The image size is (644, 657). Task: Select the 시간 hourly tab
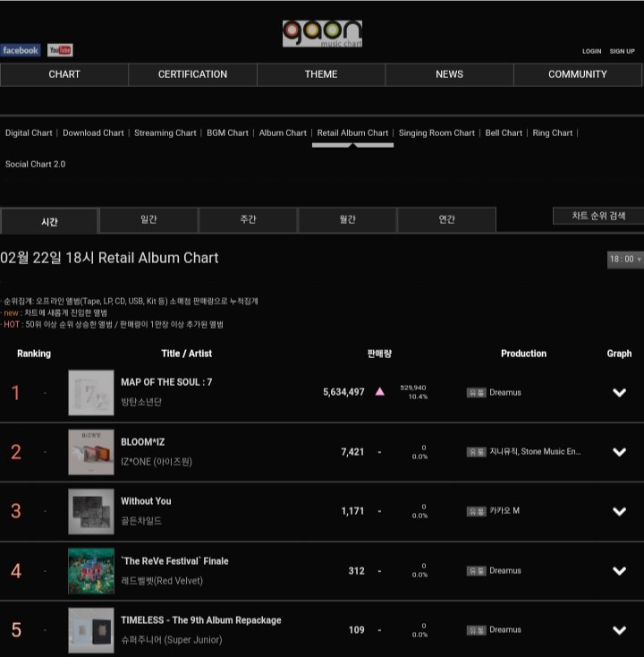tap(49, 221)
